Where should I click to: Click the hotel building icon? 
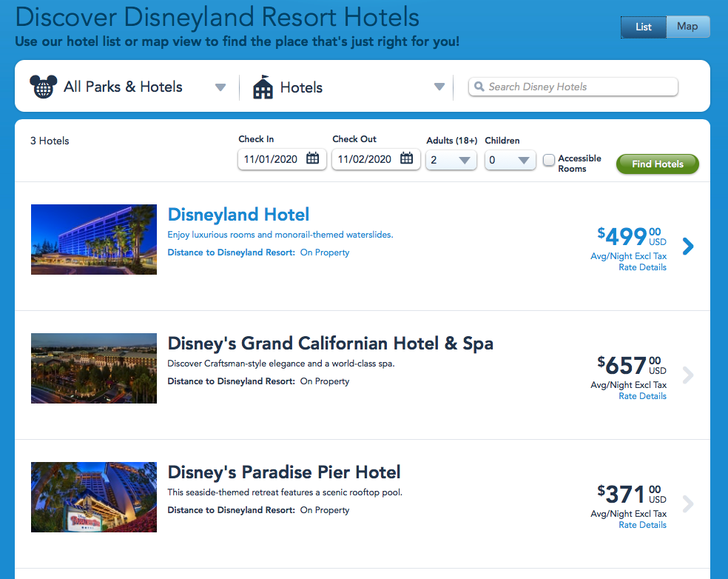coord(263,87)
